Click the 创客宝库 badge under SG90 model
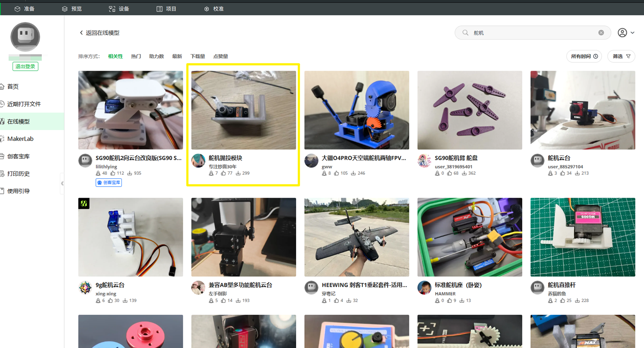 pyautogui.click(x=108, y=183)
